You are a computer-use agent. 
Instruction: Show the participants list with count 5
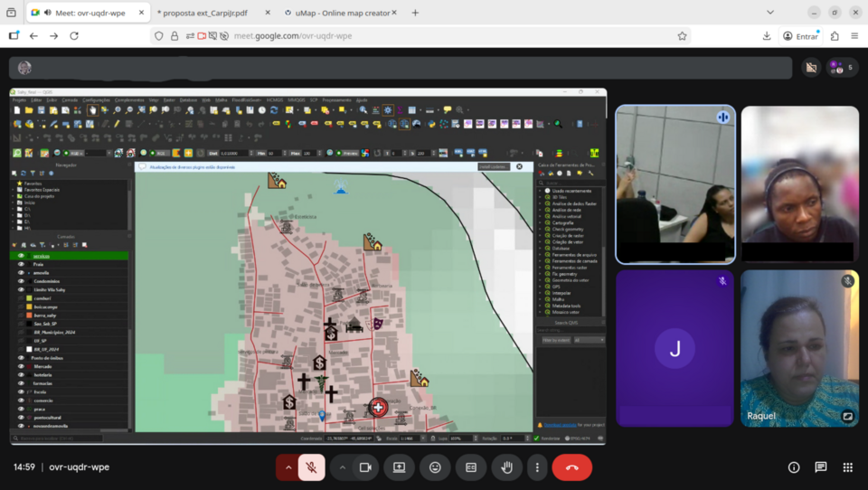pos(842,68)
